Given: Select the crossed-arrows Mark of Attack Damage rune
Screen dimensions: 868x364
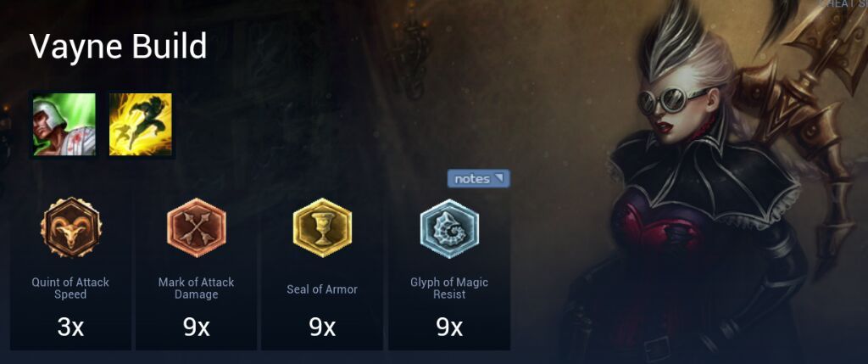Looking at the screenshot, I should point(197,227).
